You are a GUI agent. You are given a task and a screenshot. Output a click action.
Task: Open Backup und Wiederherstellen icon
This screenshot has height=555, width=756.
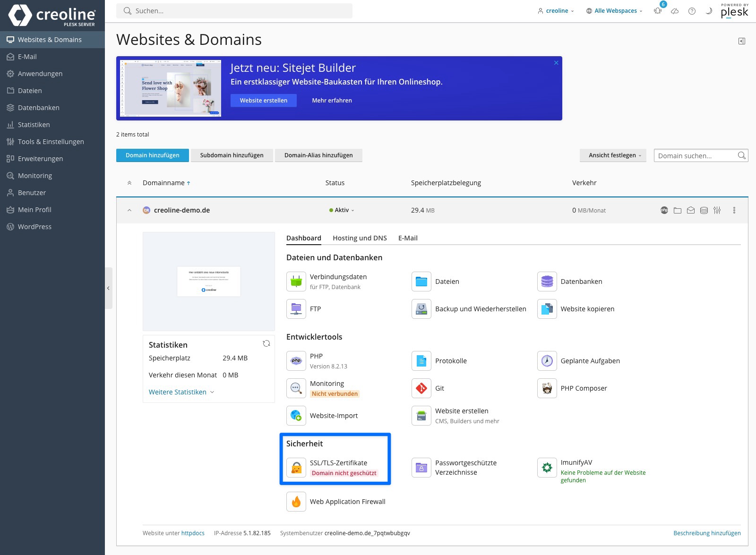pos(421,309)
